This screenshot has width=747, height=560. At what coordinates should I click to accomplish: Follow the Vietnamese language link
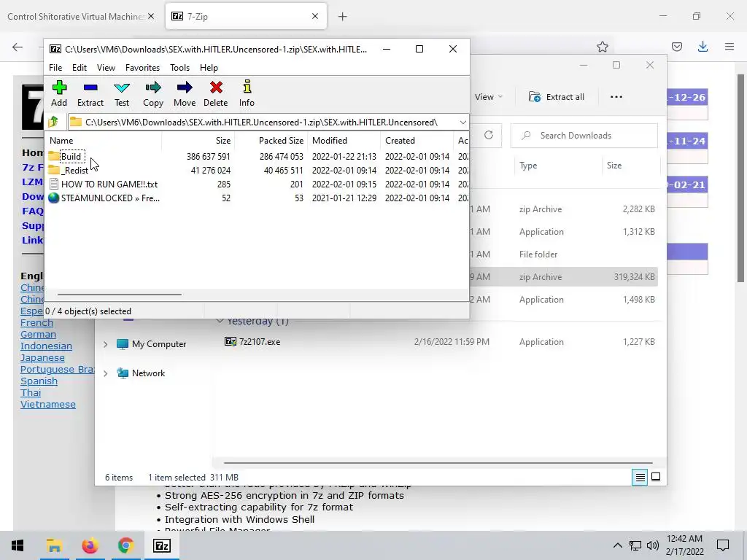click(48, 404)
